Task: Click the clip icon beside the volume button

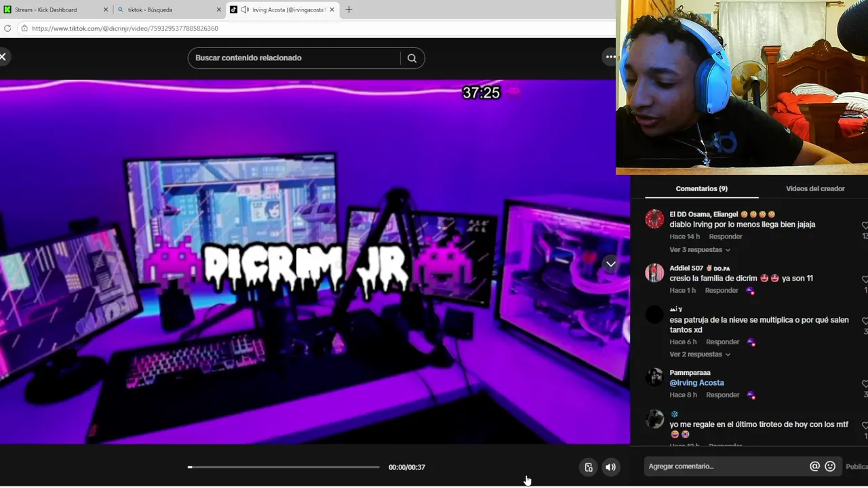Action: (589, 467)
